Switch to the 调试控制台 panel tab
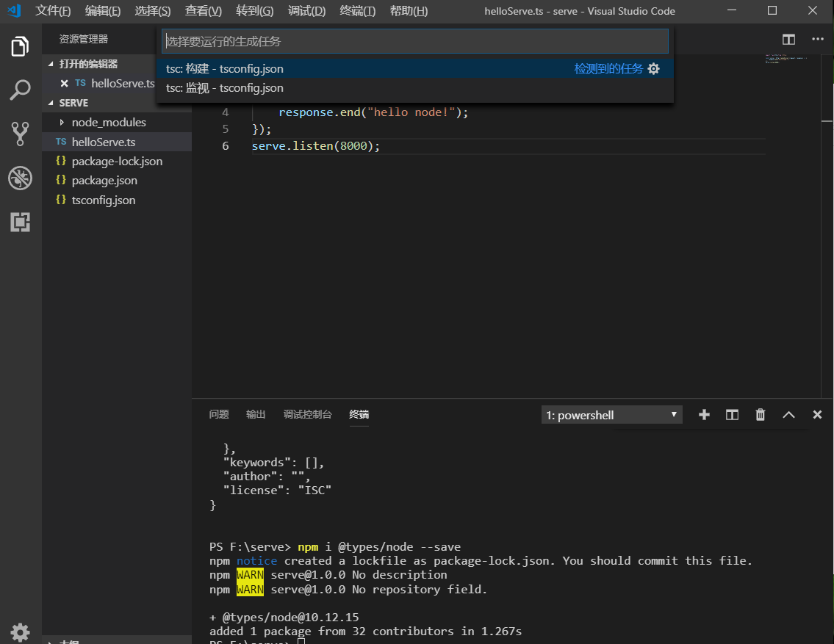The height and width of the screenshot is (644, 834). pos(307,414)
